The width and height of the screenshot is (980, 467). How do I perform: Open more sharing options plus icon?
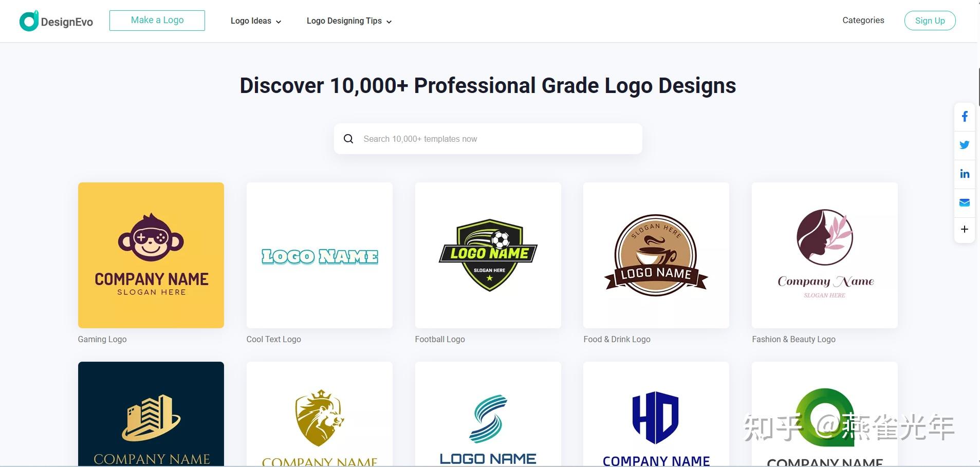pyautogui.click(x=965, y=229)
